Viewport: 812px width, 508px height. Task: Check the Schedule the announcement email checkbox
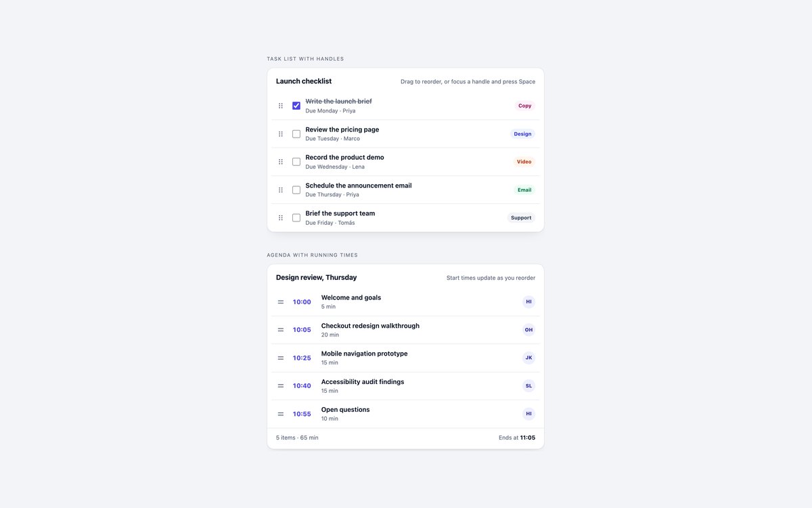pos(296,190)
